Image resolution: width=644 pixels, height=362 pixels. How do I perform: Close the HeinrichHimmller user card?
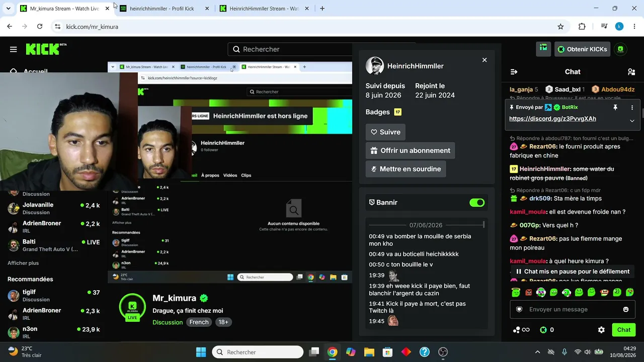(x=485, y=60)
